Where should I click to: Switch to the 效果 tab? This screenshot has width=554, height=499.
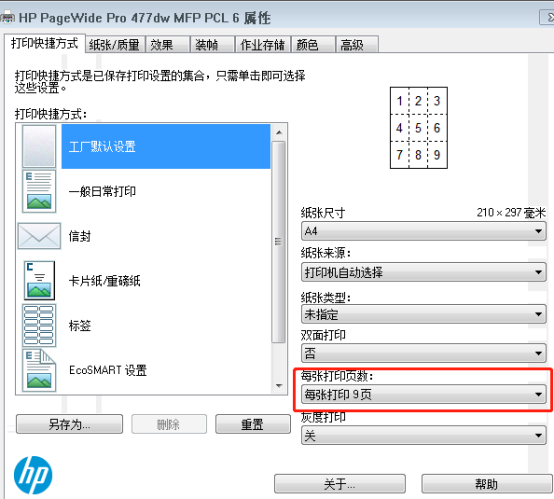[167, 45]
